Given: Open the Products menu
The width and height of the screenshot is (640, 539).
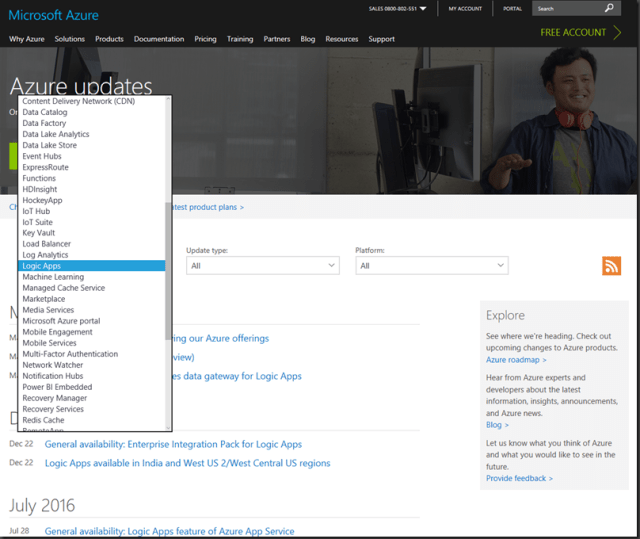Looking at the screenshot, I should (x=109, y=39).
